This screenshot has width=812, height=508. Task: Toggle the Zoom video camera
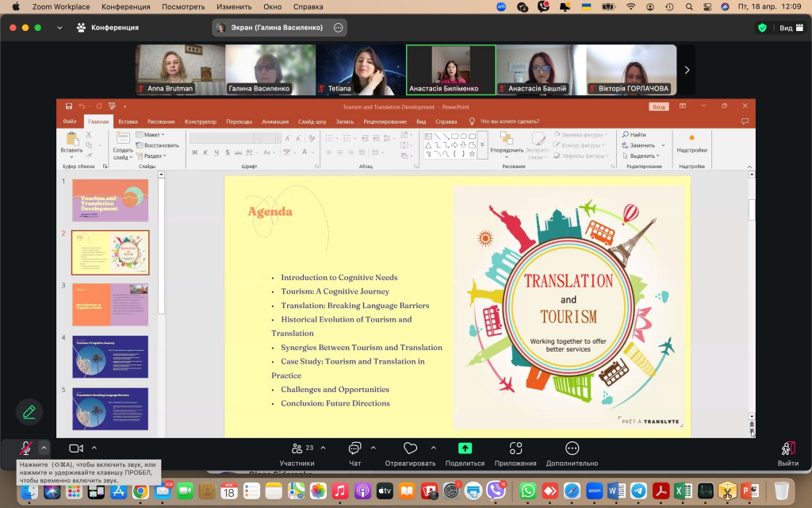click(x=76, y=448)
